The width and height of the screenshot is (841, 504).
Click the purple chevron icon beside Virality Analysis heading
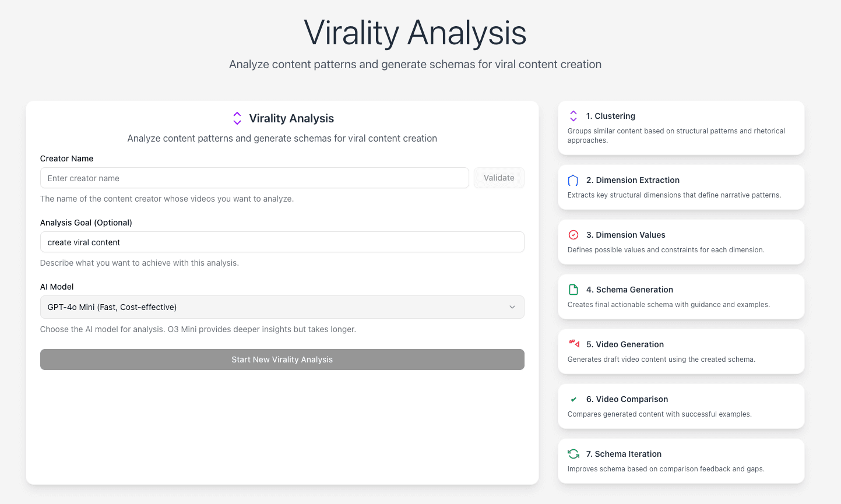click(x=237, y=118)
